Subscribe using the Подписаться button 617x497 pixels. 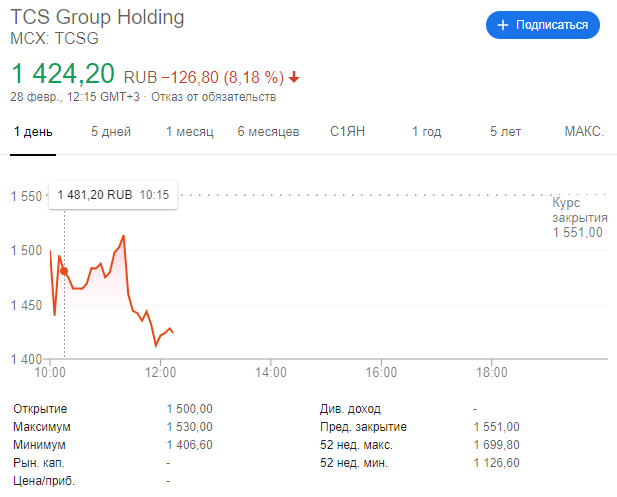coord(543,25)
